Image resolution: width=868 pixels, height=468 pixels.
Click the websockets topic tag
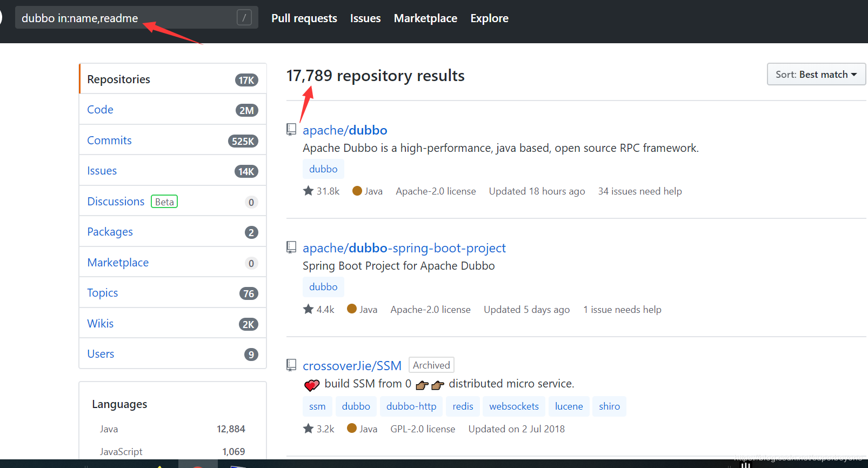click(x=514, y=406)
